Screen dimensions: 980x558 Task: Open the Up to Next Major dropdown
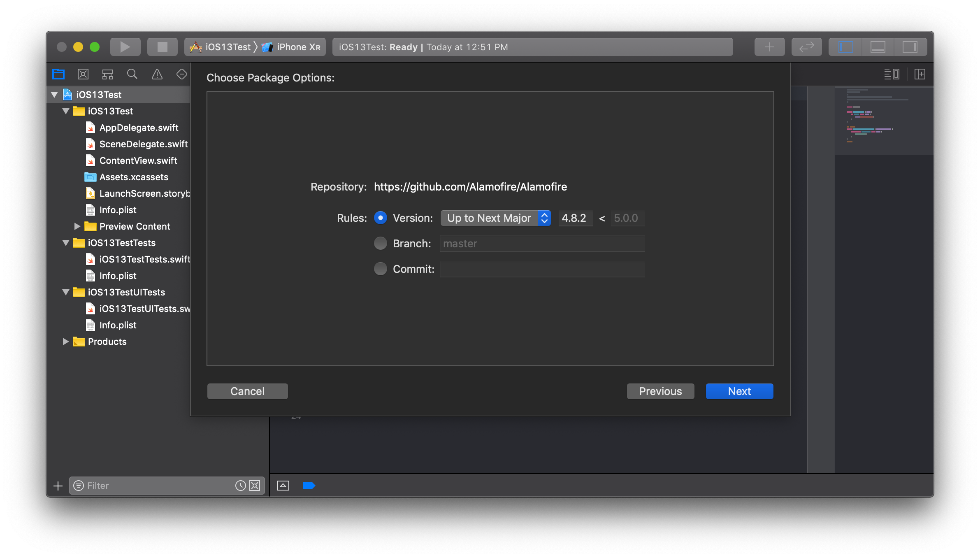click(496, 218)
